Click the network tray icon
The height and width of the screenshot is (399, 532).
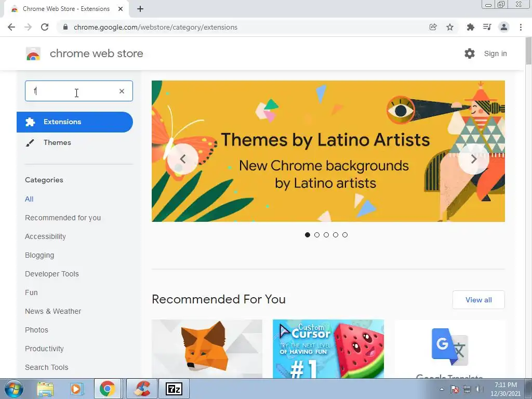coord(467,389)
